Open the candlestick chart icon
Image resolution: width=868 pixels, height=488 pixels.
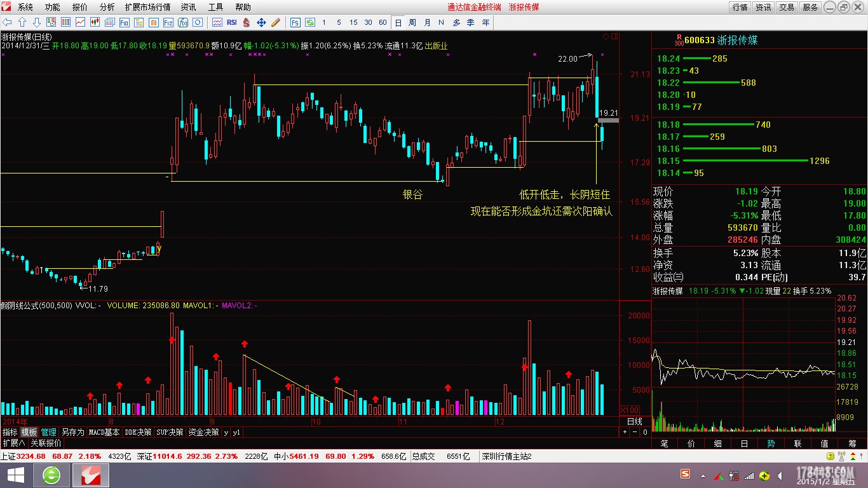pos(95,22)
